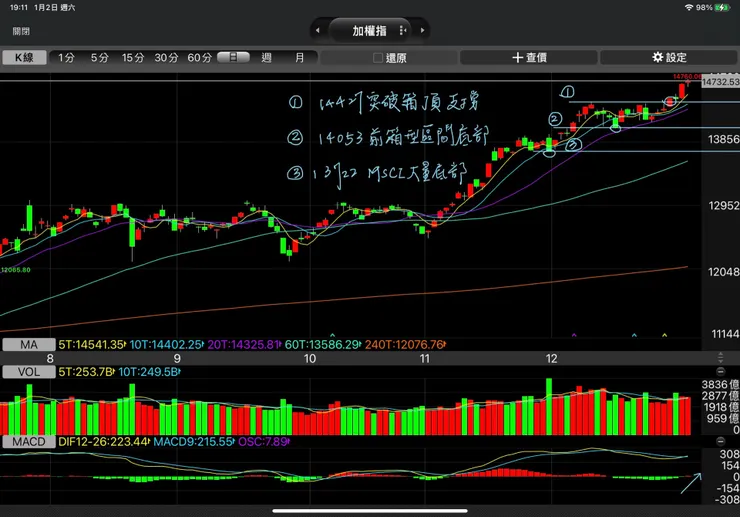
Task: Select the 240T:12076.76 moving average value
Action: click(x=405, y=345)
